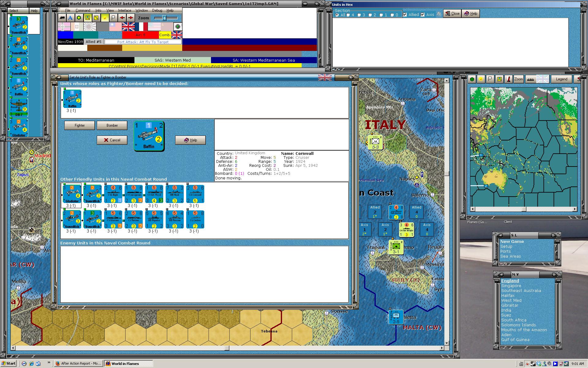
Task: Click Help in the Select panel
Action: (x=34, y=10)
